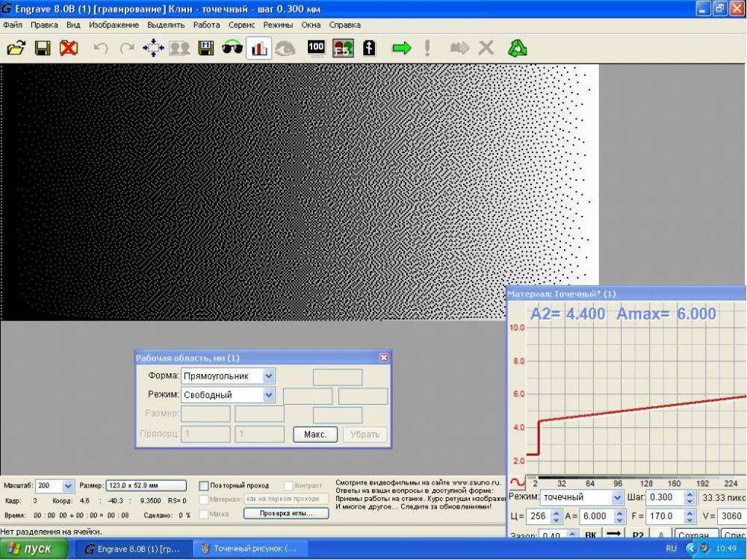
Task: Enable the Повторный проход checkbox
Action: [204, 485]
